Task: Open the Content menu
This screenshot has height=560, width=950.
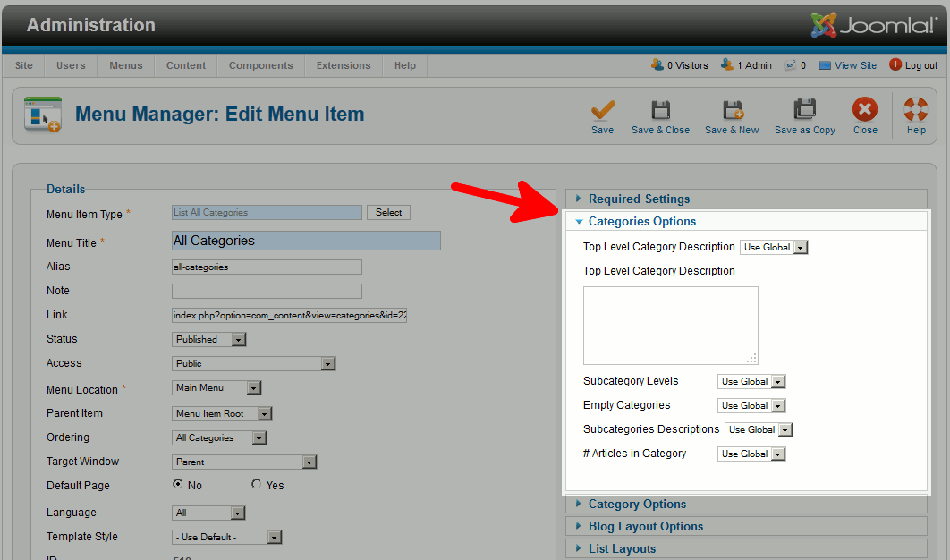Action: 186,65
